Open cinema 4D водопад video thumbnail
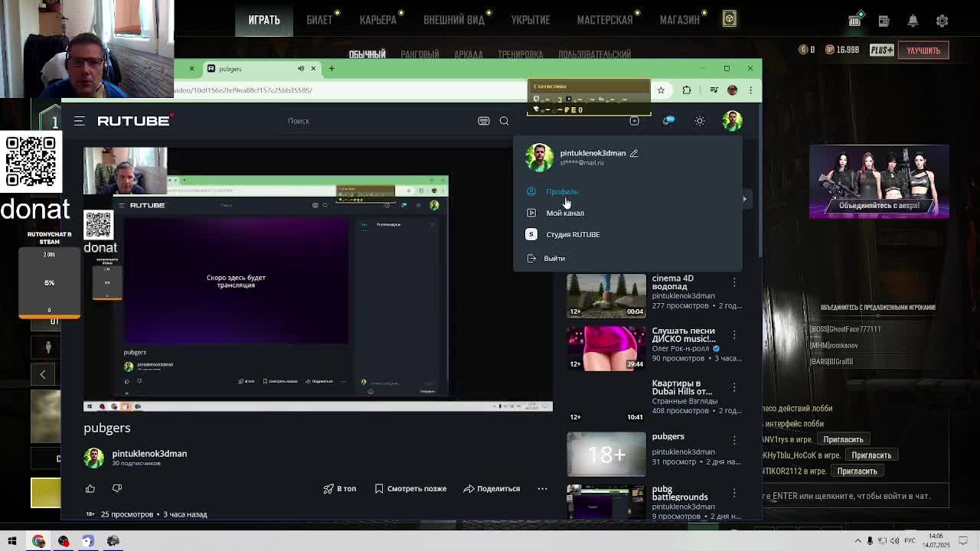This screenshot has width=980, height=551. [606, 295]
